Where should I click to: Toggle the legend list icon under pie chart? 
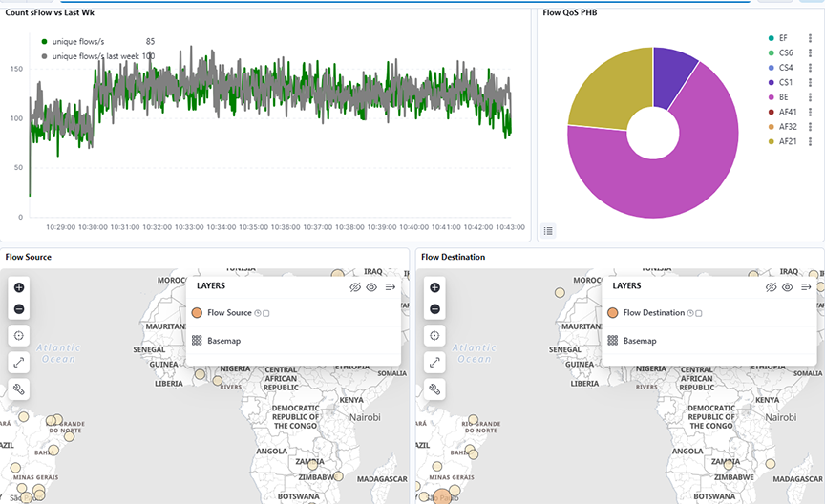pyautogui.click(x=548, y=230)
